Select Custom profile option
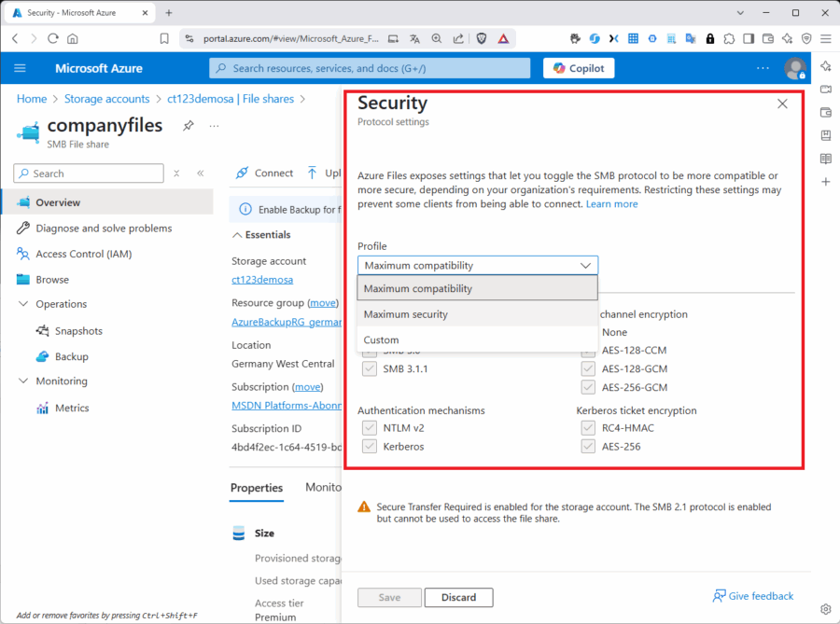 tap(477, 340)
